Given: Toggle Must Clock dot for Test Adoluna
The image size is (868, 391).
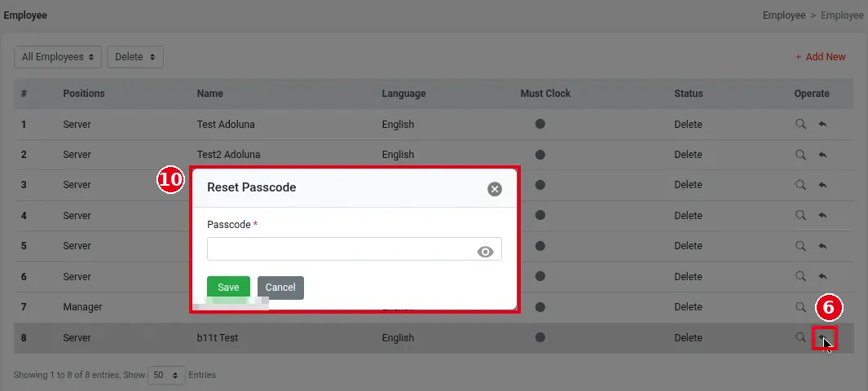Looking at the screenshot, I should click(540, 124).
